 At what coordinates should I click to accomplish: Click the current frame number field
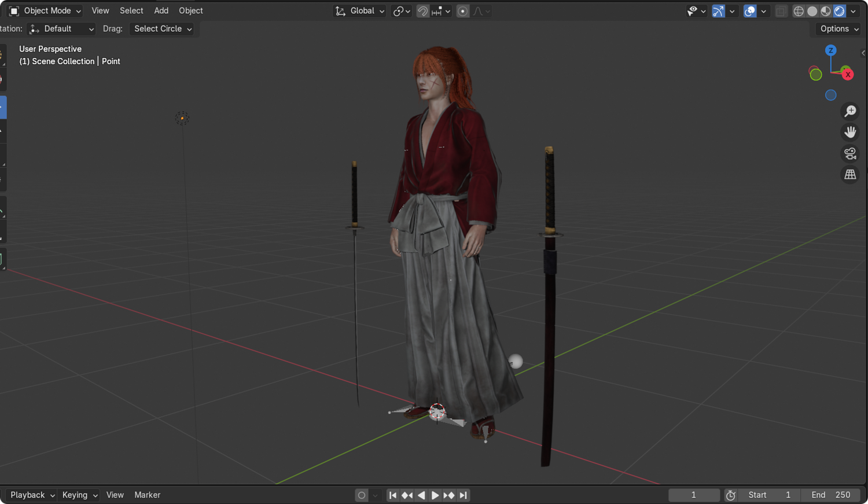(x=694, y=495)
